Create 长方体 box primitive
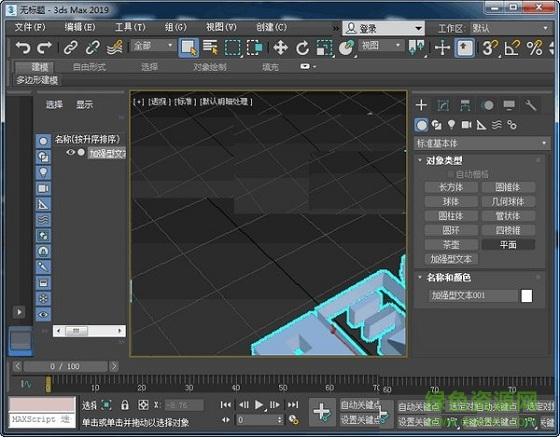Screen dimensions: 560x440 click(451, 187)
